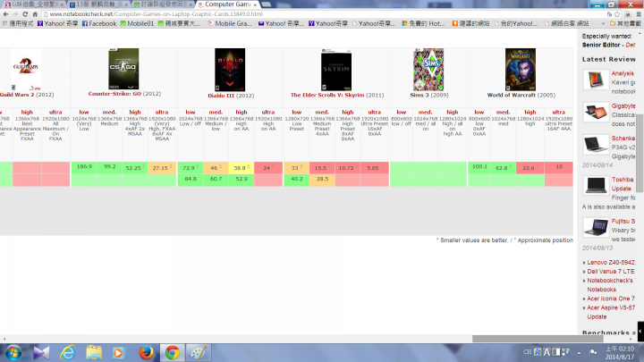Launch Internet Explorer from taskbar
Screen dimensions: 644x362
coord(67,353)
